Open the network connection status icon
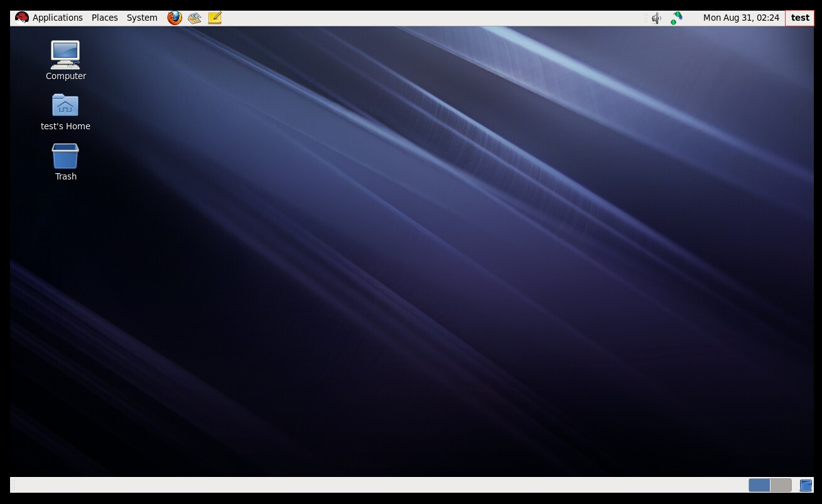Viewport: 822px width, 504px height. [676, 18]
